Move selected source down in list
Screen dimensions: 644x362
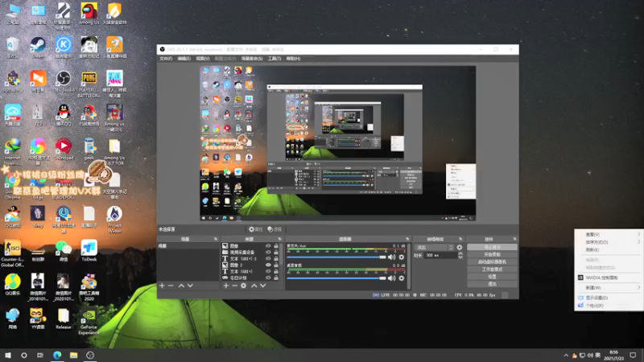263,286
